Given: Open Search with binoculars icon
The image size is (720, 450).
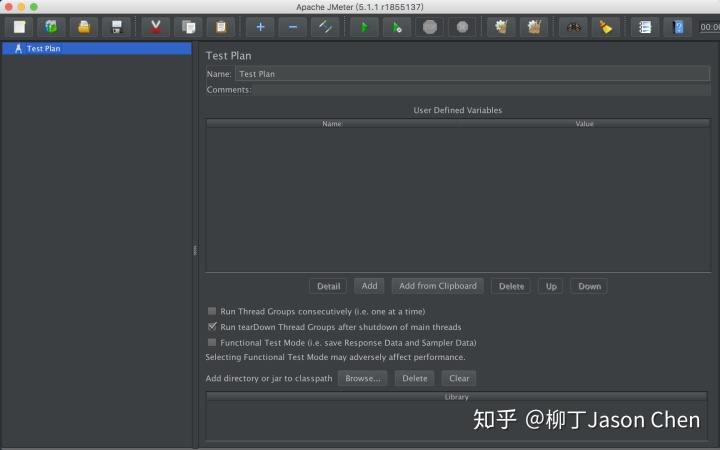Looking at the screenshot, I should [573, 27].
